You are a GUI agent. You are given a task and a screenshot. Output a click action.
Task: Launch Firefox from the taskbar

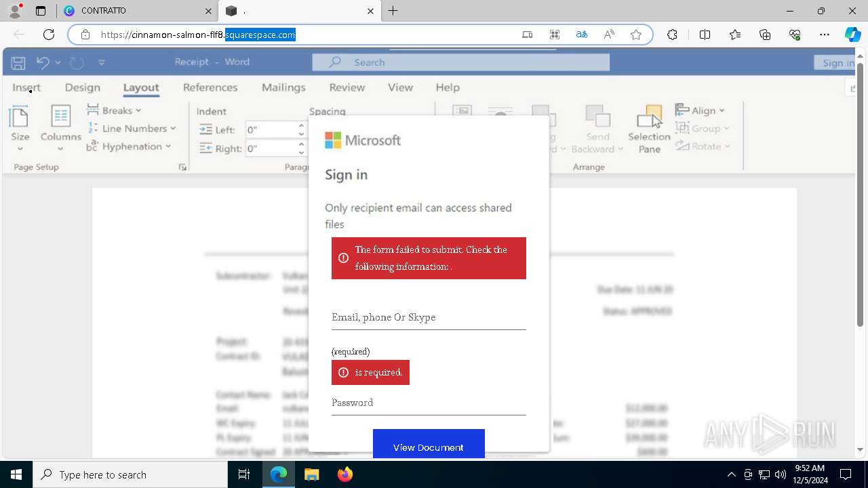[344, 474]
